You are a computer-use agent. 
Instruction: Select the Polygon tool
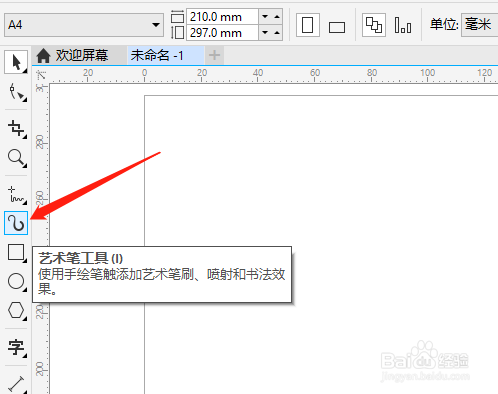[x=16, y=311]
